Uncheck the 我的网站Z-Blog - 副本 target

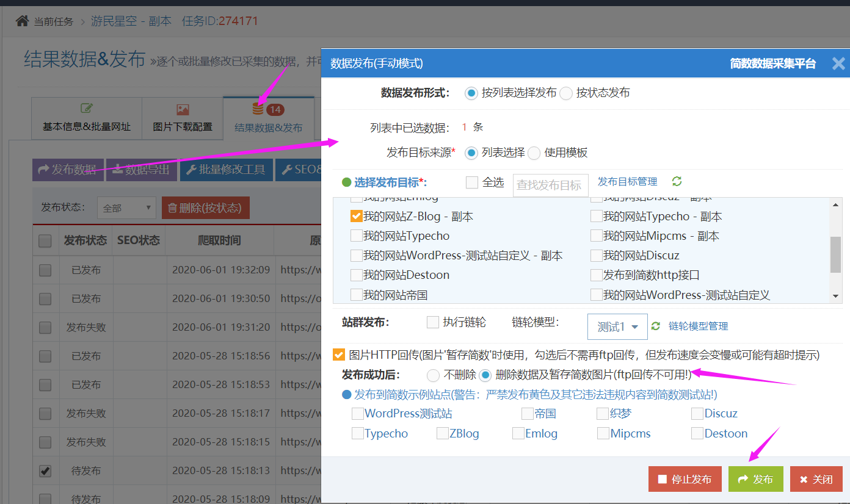pyautogui.click(x=356, y=215)
